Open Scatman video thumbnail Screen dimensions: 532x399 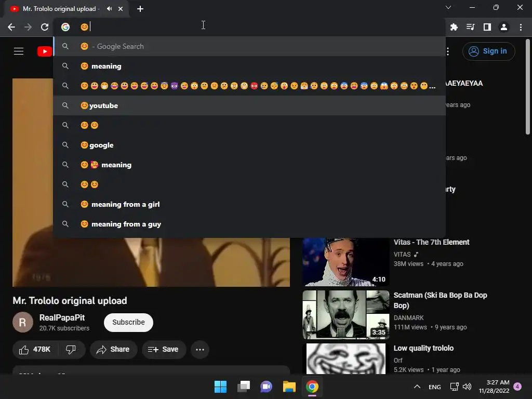click(x=345, y=314)
